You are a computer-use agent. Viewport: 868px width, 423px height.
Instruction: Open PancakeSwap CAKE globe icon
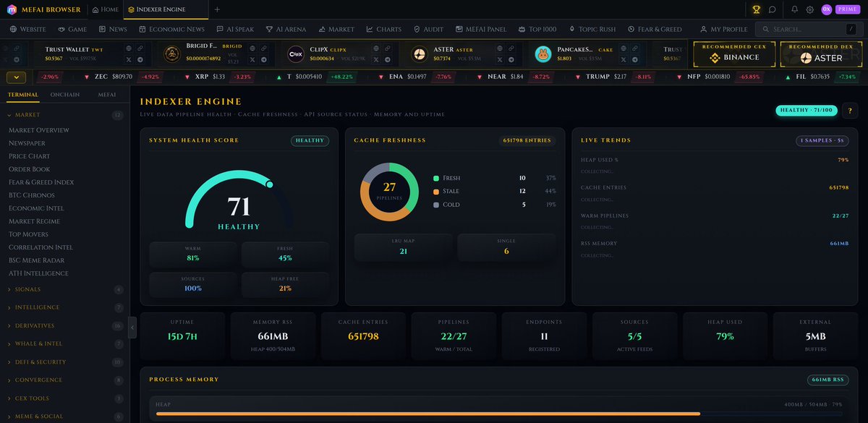coord(623,48)
